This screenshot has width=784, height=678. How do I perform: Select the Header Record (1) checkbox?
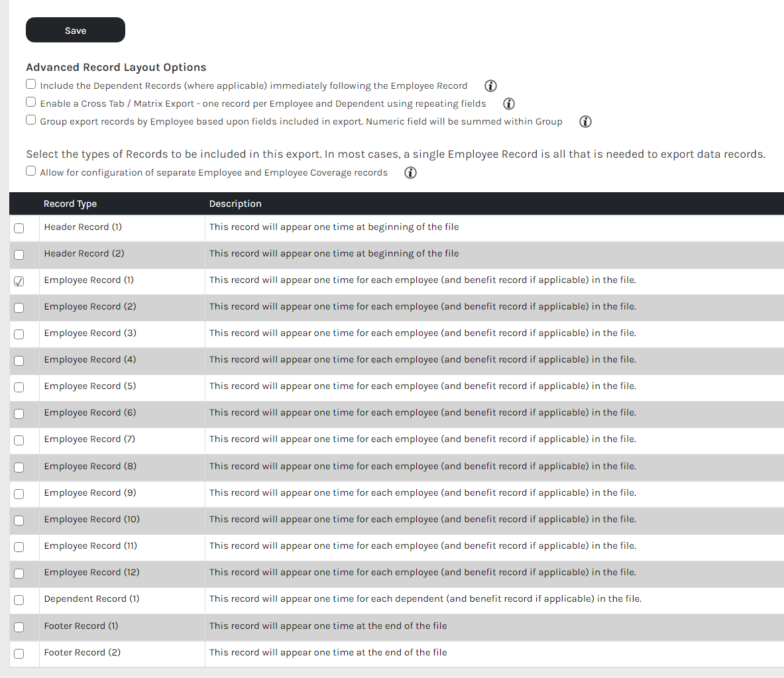click(x=19, y=228)
